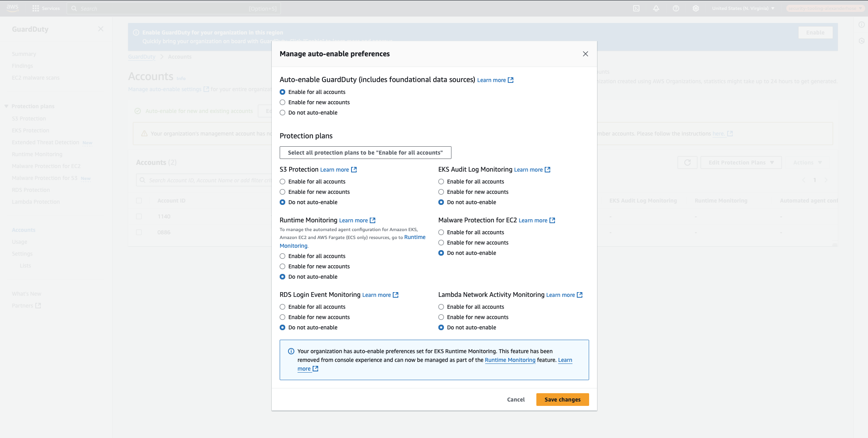The height and width of the screenshot is (438, 868).
Task: Enable RDS Login Event Monitoring for all accounts
Action: [x=282, y=307]
